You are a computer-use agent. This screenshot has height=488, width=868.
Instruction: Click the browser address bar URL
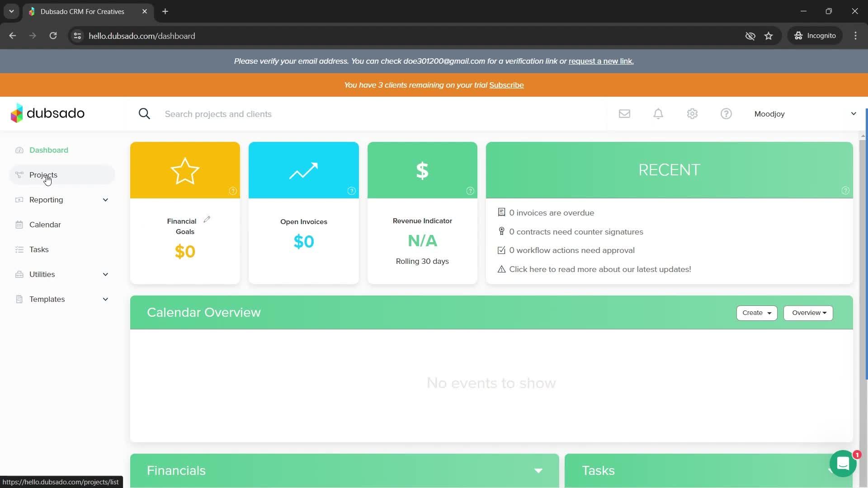pyautogui.click(x=142, y=36)
